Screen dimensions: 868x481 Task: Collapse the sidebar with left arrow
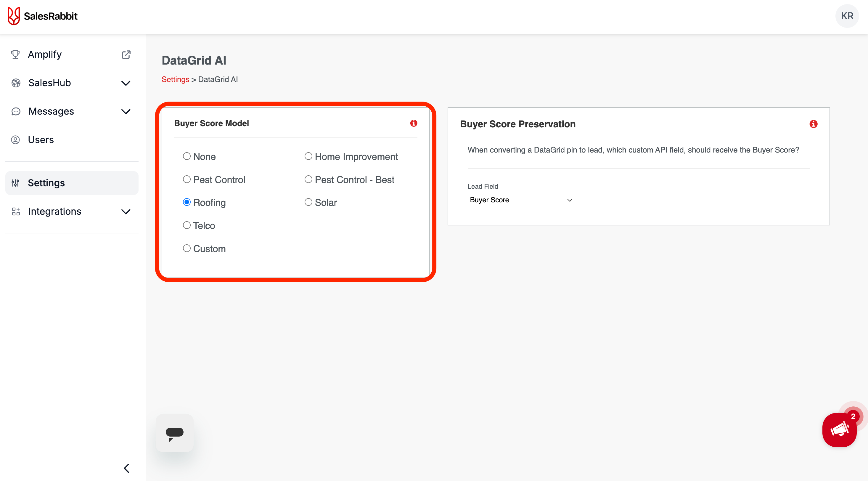click(x=126, y=468)
